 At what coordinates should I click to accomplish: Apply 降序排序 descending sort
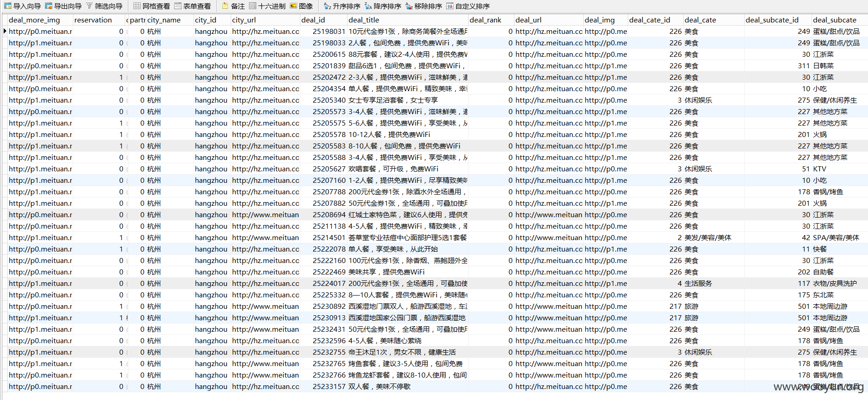tap(383, 6)
